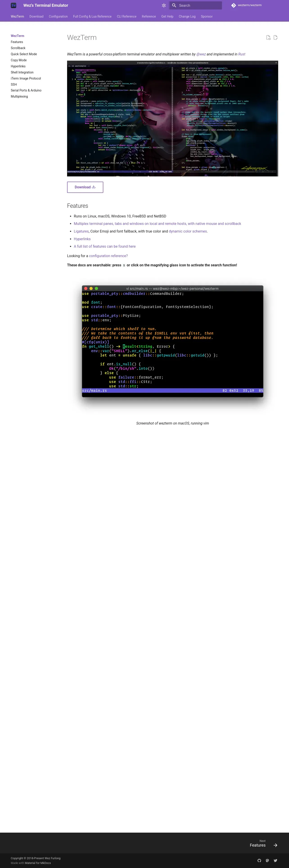Image resolution: width=289 pixels, height=868 pixels.
Task: Open Features in the sidebar
Action: coord(17,42)
